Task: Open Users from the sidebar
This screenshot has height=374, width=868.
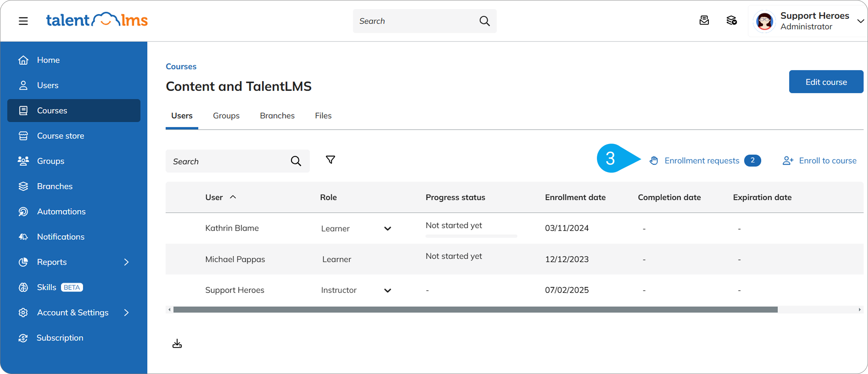Action: coord(48,85)
